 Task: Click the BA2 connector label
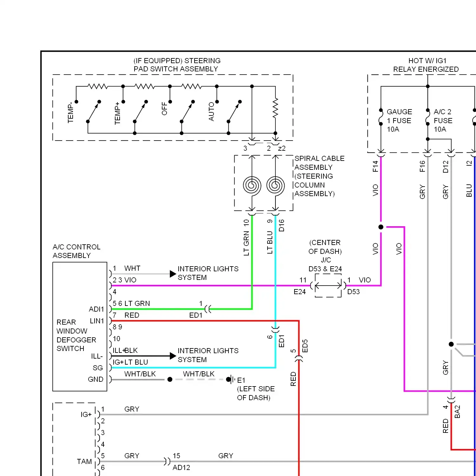[457, 412]
